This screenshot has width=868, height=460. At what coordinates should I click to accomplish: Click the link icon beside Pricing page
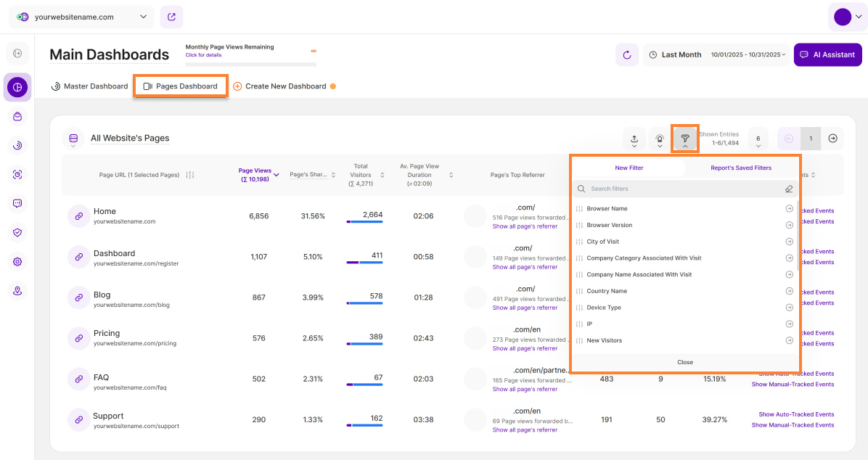point(78,337)
